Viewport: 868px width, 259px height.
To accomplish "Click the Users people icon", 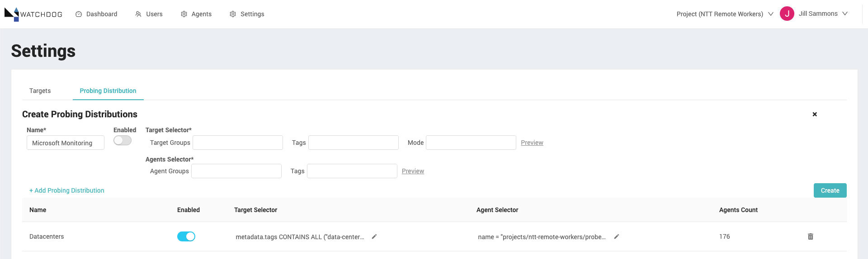I will pos(138,14).
